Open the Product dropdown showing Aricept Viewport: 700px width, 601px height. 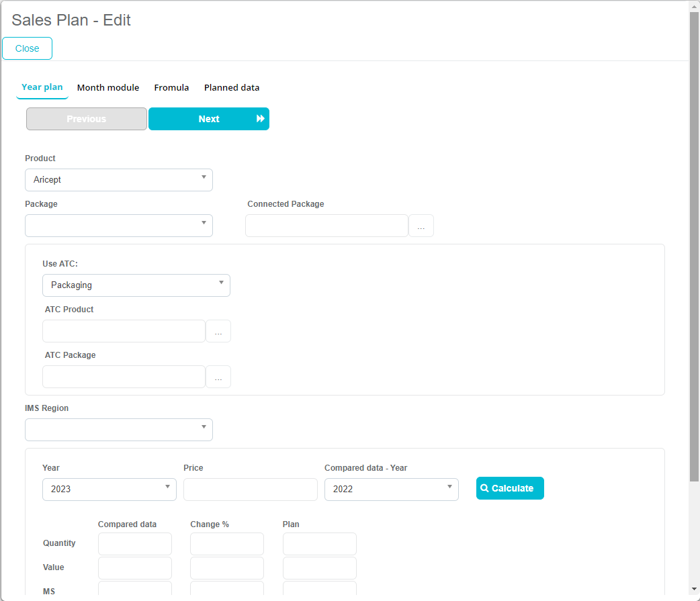point(119,180)
